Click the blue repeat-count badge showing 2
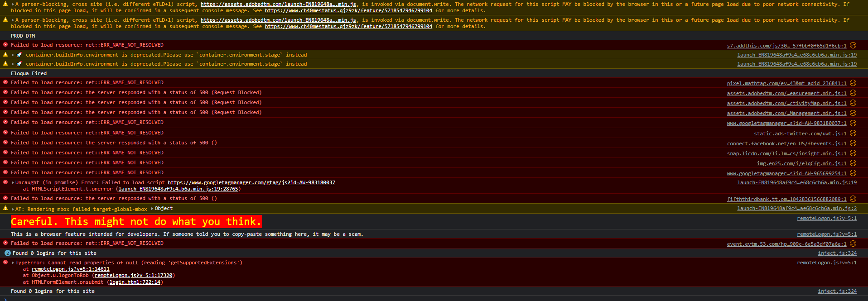 point(7,253)
